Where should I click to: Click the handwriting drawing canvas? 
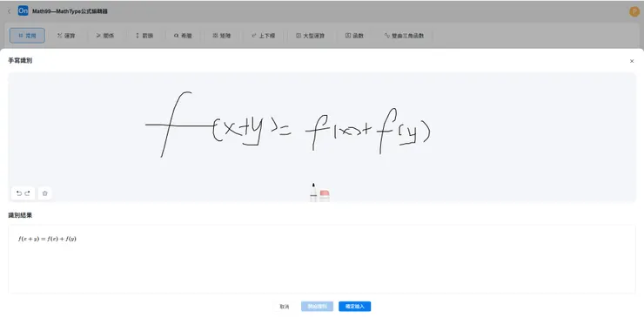click(322, 138)
